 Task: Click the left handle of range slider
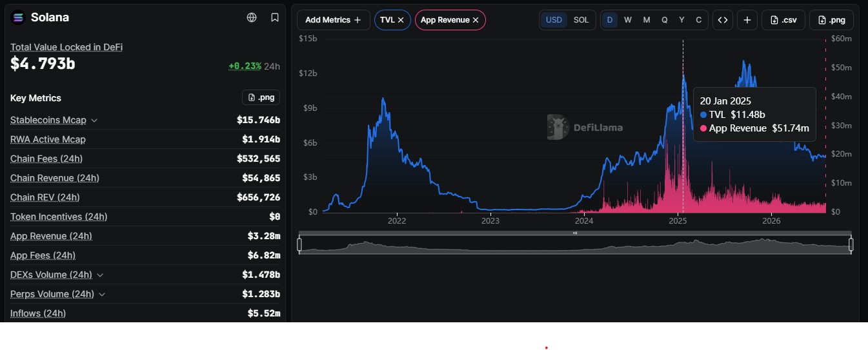coord(299,244)
